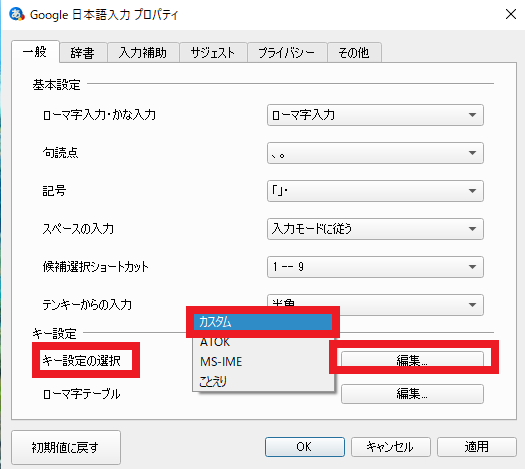Expand the 句読点 dropdown
This screenshot has height=469, width=525.
375,153
